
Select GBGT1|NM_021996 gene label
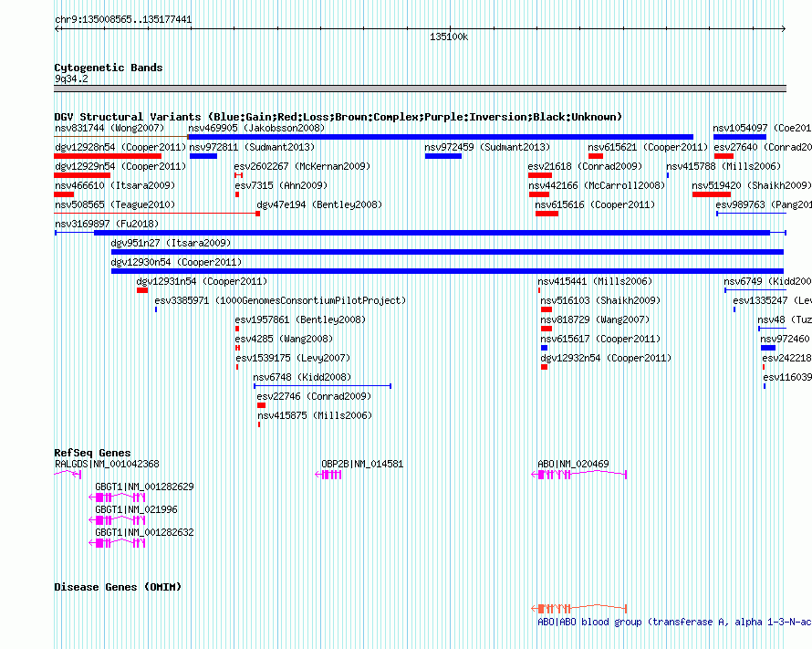pyautogui.click(x=136, y=509)
